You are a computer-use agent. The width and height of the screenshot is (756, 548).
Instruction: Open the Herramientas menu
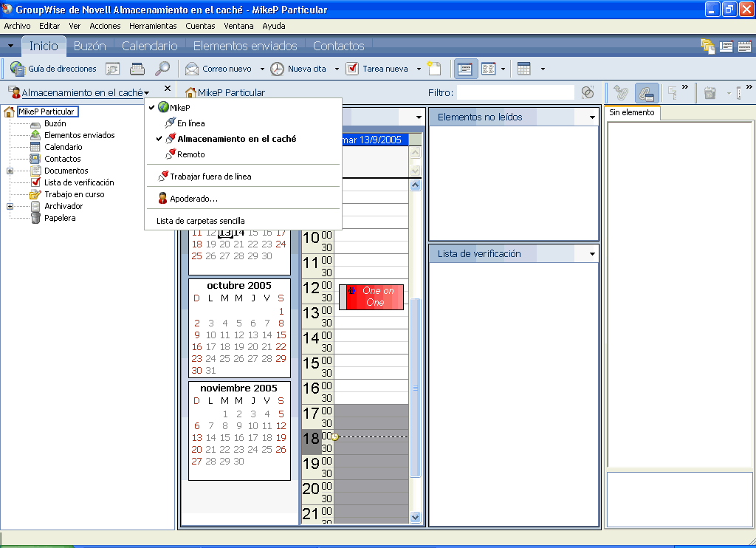153,26
